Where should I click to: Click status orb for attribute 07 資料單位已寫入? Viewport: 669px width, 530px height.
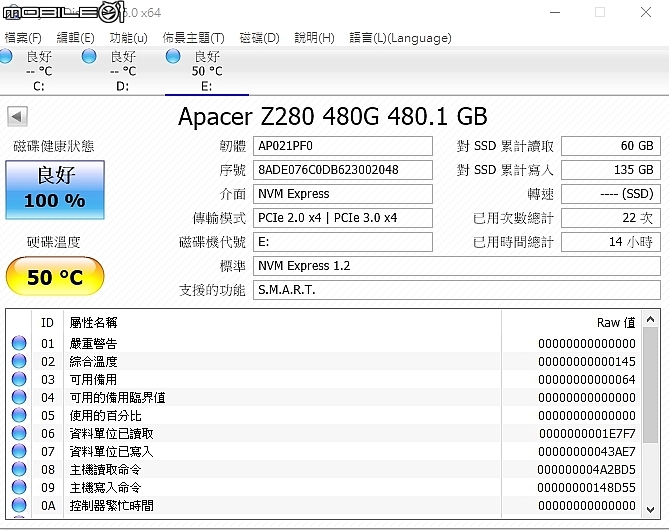[x=19, y=451]
